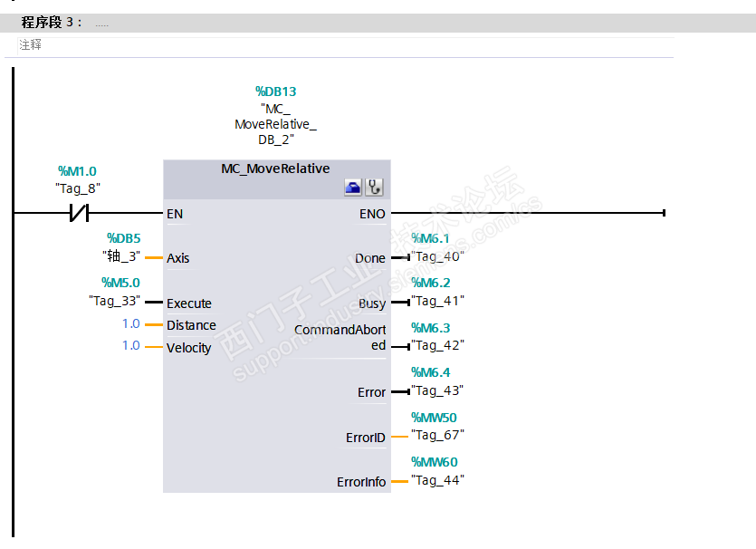Select the MC_MoveRelative block title
The image size is (756, 549).
point(275,169)
